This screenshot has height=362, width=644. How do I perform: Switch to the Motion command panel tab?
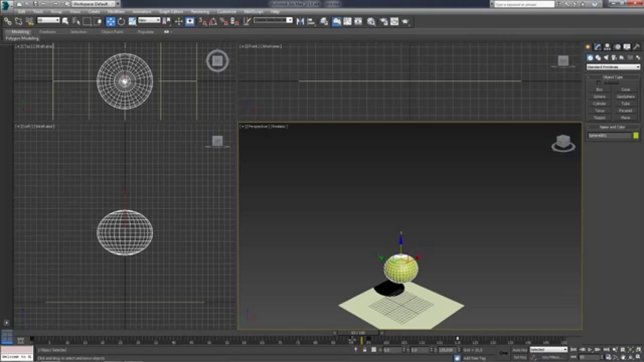click(x=617, y=47)
